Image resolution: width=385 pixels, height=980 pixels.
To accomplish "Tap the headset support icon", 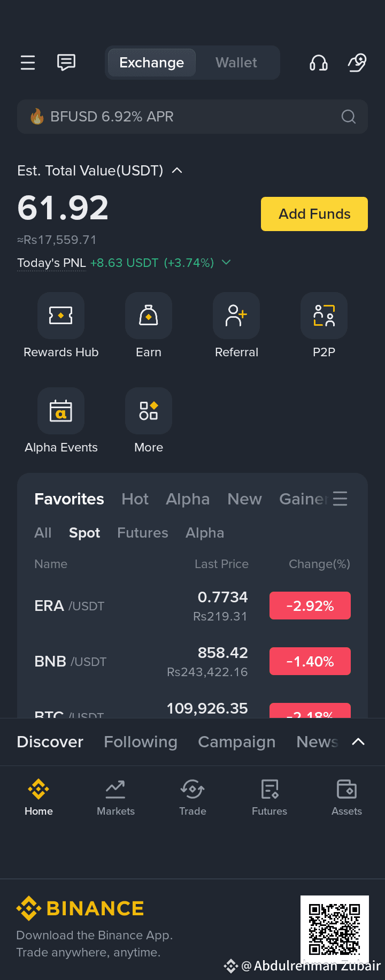I will click(x=319, y=63).
